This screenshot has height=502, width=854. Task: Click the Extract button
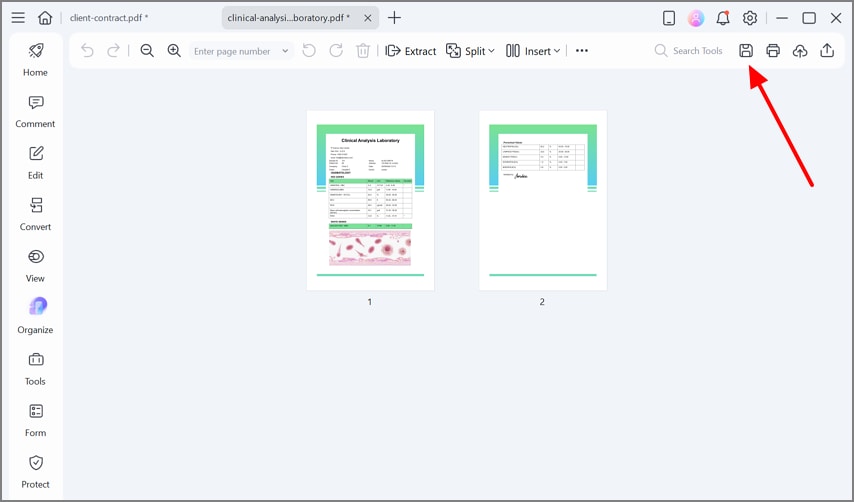coord(411,51)
